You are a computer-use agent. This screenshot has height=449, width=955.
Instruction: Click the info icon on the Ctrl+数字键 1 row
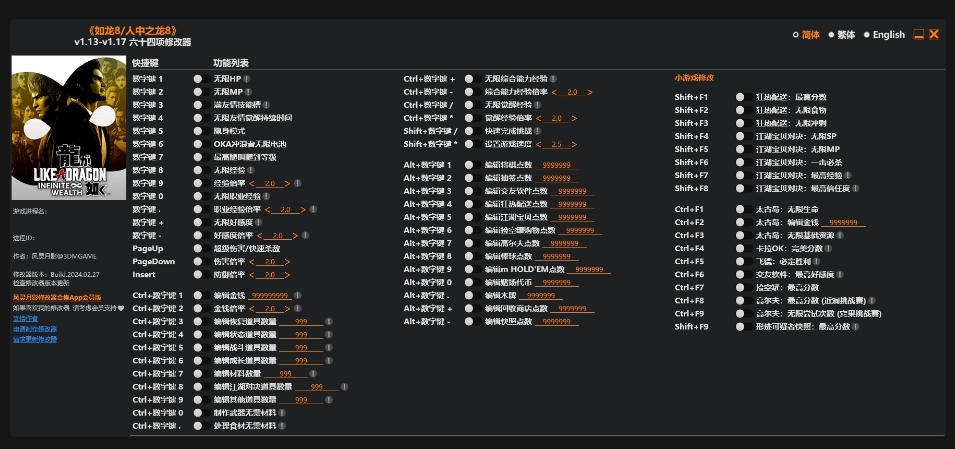click(x=298, y=295)
